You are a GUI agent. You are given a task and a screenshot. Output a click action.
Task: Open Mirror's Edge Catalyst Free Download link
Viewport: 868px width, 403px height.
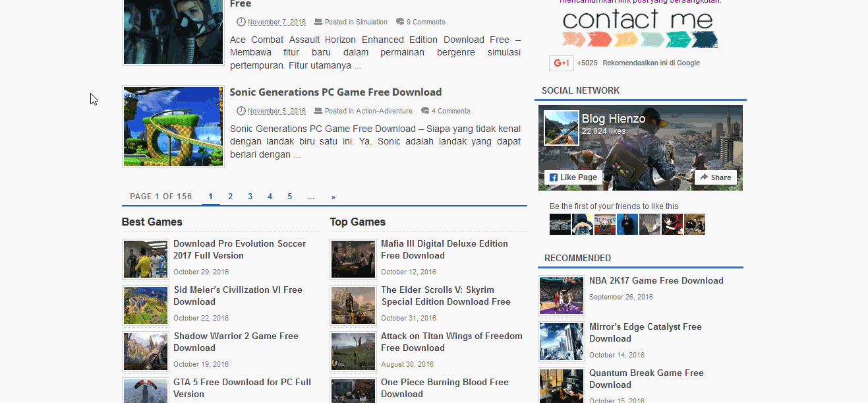coord(645,332)
